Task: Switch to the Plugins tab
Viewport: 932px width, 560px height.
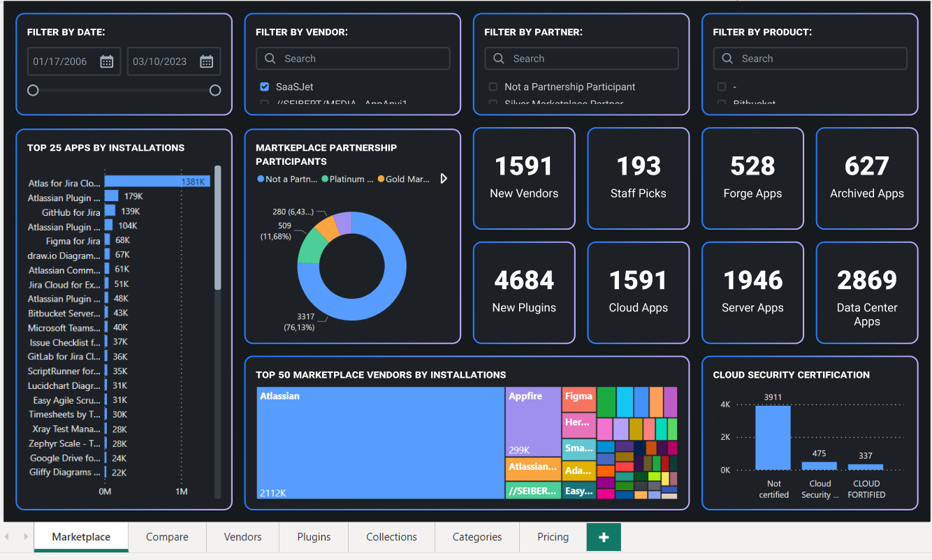Action: tap(314, 537)
